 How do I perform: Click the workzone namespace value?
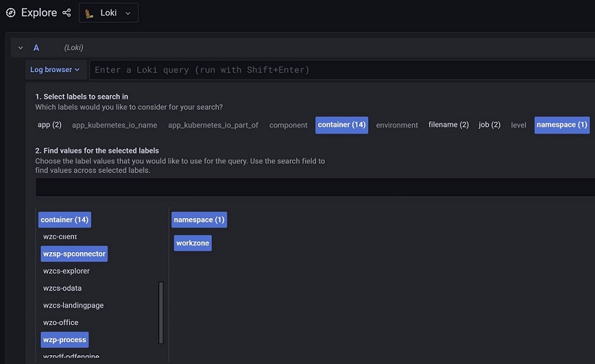point(193,243)
